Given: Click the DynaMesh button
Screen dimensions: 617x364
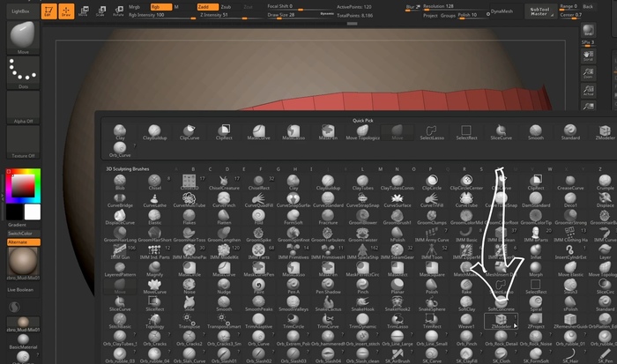Looking at the screenshot, I should pyautogui.click(x=502, y=11).
